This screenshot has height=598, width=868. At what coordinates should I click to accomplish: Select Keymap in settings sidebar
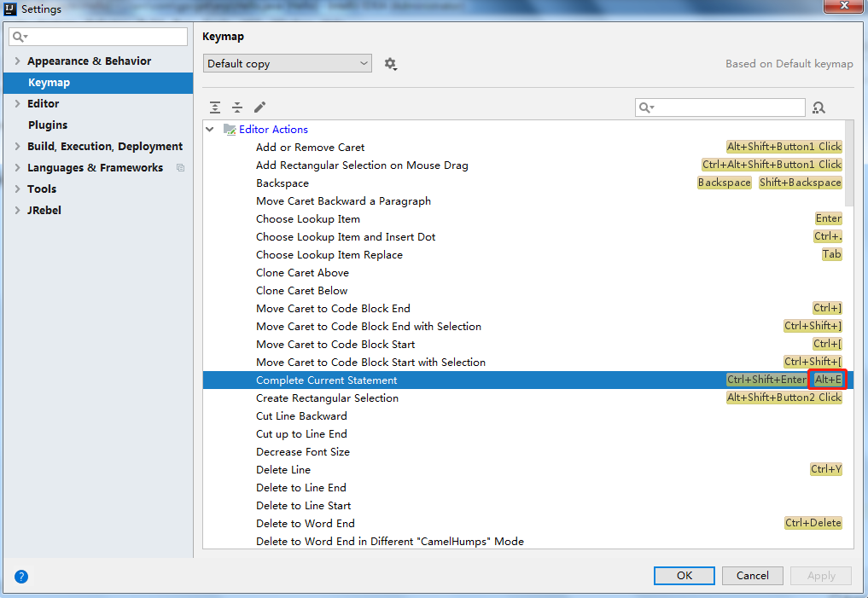(98, 83)
